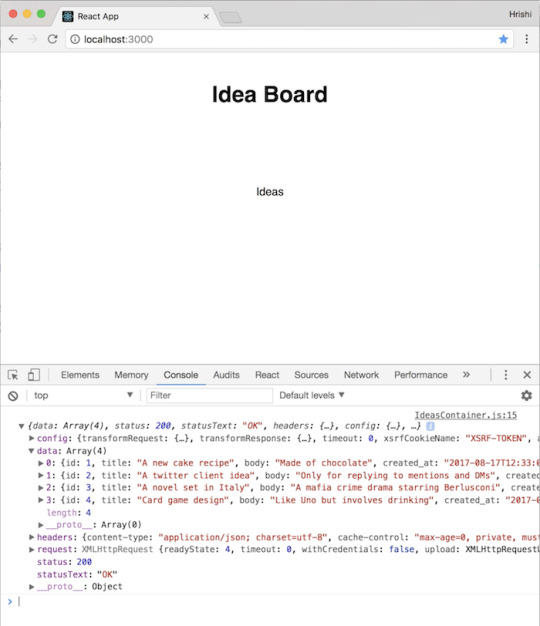
Task: Open the DevTools customize three-dot menu
Action: pos(506,374)
